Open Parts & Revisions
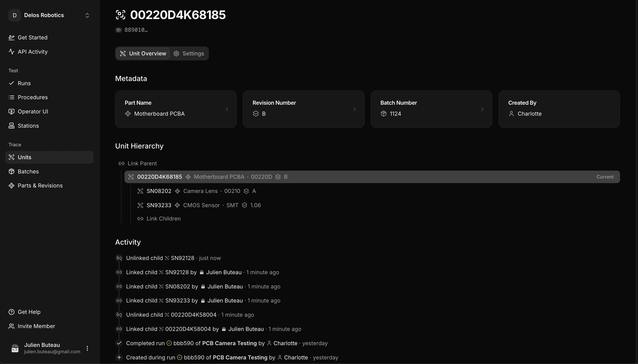Screen dimensions: 638x364 tap(40, 186)
